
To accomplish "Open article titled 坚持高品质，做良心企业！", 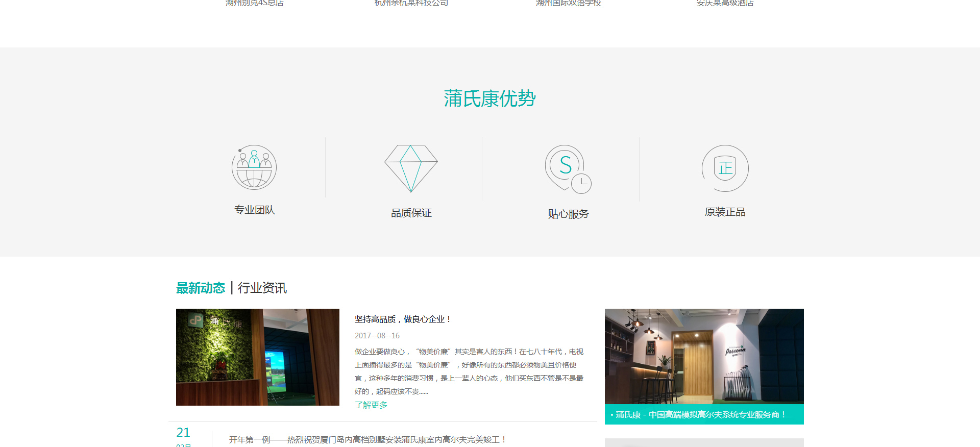I will click(403, 319).
